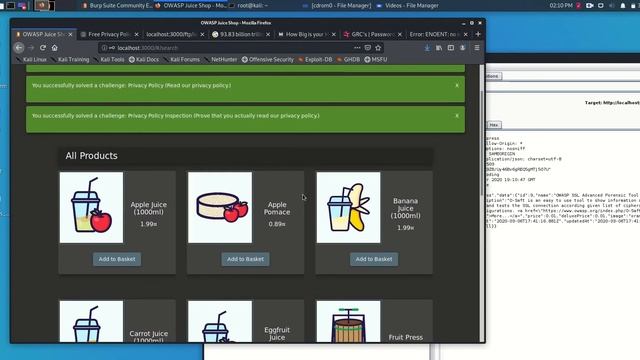Viewport: 640px width, 360px height.
Task: Open Firefox hamburger menu
Action: pyautogui.click(x=477, y=48)
